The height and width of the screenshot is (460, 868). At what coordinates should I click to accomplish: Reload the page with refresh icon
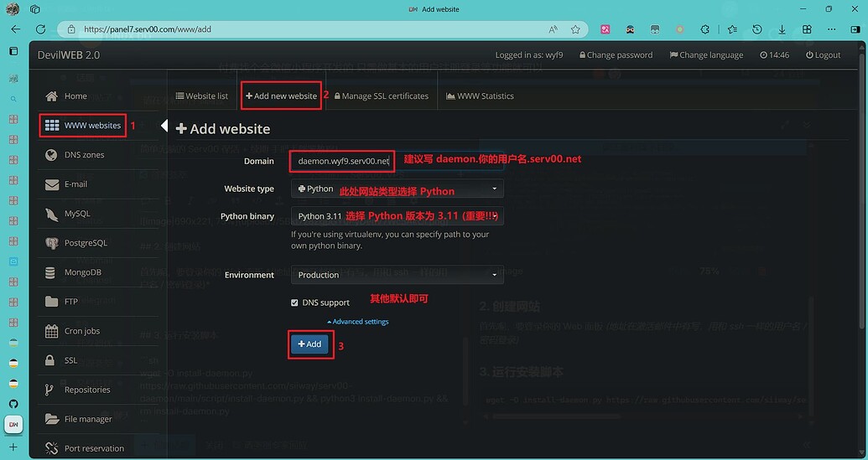point(40,29)
